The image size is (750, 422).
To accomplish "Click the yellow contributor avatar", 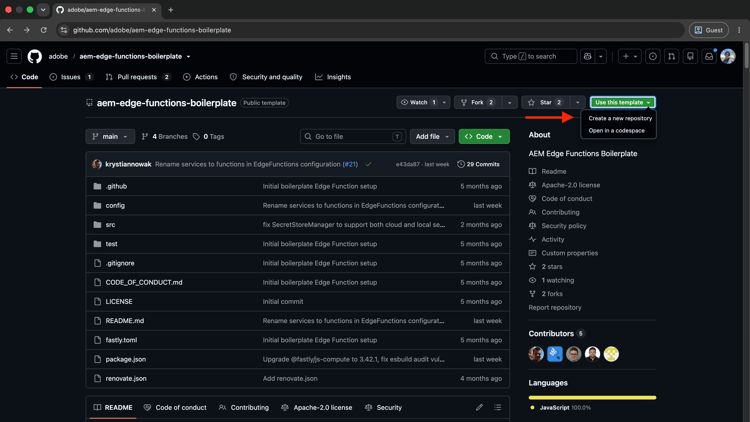I will pos(611,354).
